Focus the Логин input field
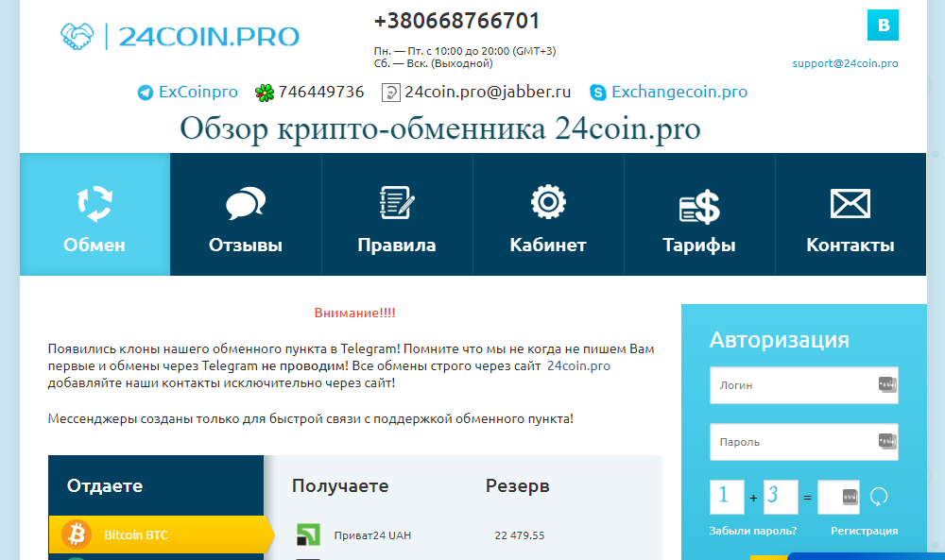 (x=804, y=384)
